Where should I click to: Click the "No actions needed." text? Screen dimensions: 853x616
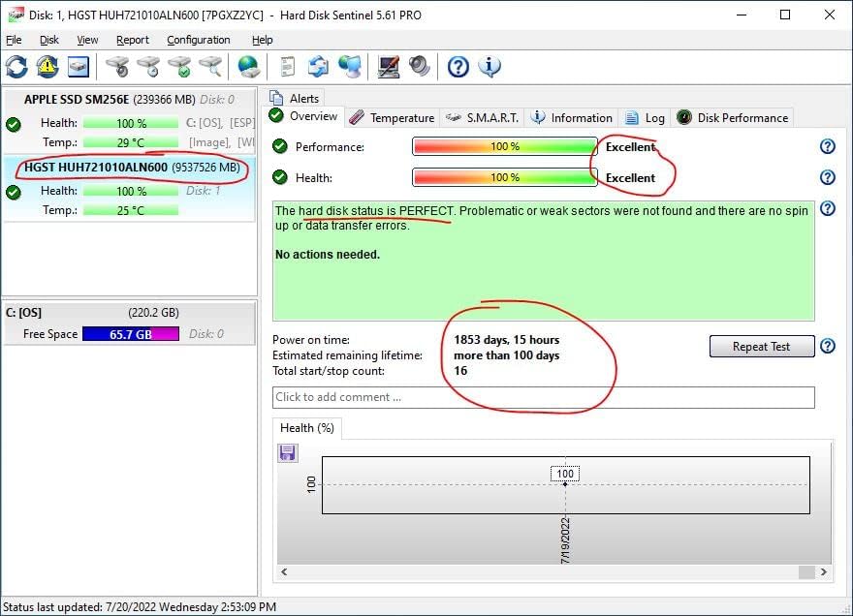[x=328, y=255]
